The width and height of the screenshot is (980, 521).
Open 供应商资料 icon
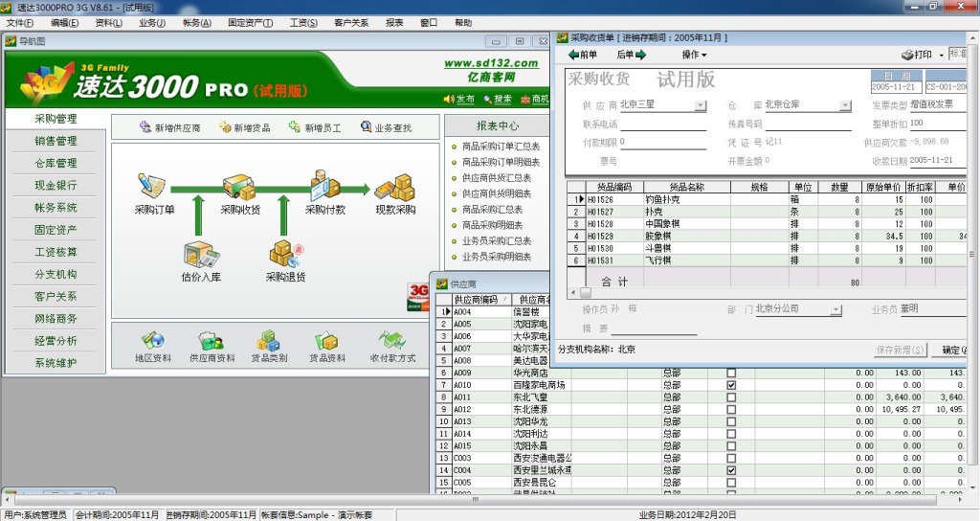click(212, 341)
